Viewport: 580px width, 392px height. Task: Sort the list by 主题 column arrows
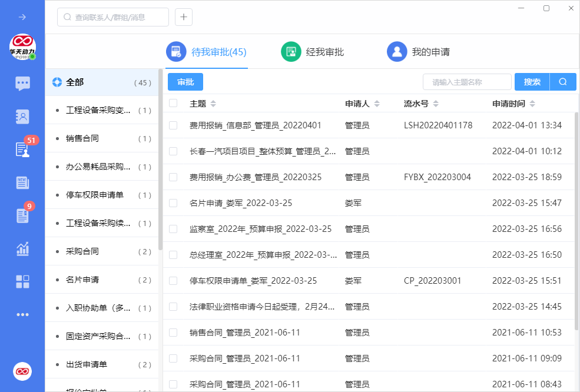[x=213, y=104]
